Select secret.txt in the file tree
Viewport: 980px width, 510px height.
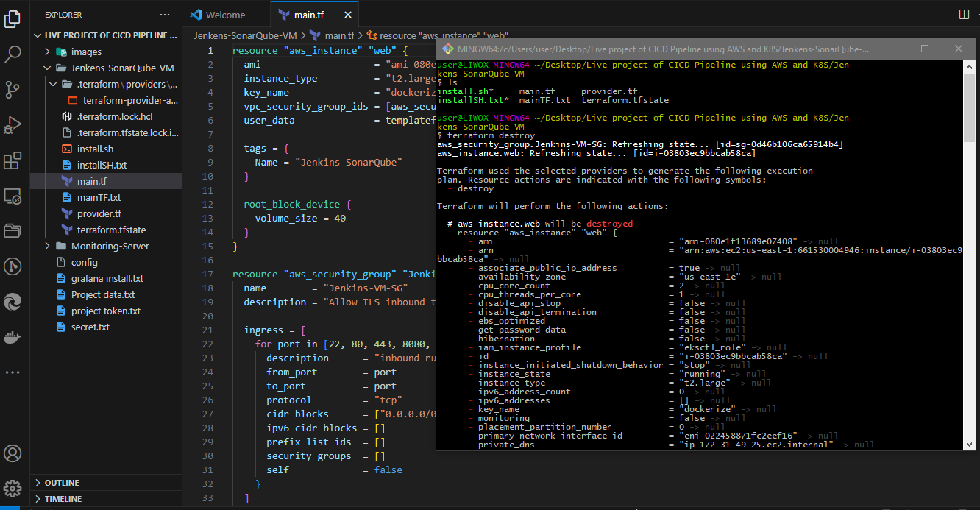(x=90, y=327)
